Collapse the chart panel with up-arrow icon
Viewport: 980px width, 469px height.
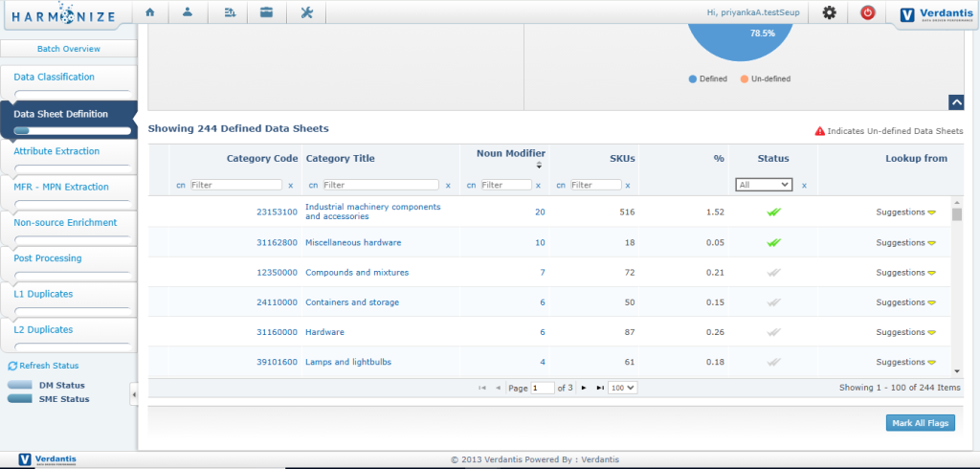point(955,102)
